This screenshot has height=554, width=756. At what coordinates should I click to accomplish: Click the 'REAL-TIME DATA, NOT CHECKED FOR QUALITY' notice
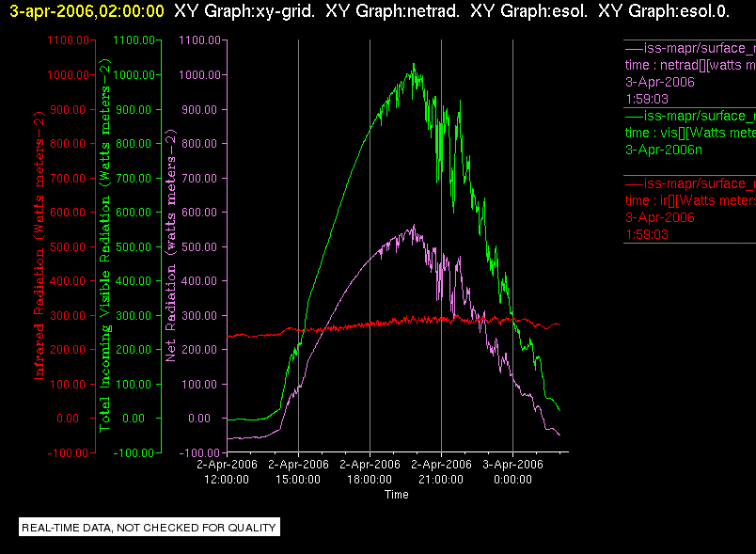tap(149, 528)
